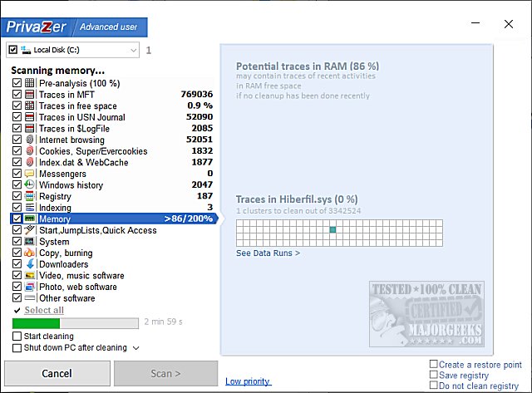Click the Indexing icon
Image resolution: width=532 pixels, height=393 pixels.
[30, 207]
